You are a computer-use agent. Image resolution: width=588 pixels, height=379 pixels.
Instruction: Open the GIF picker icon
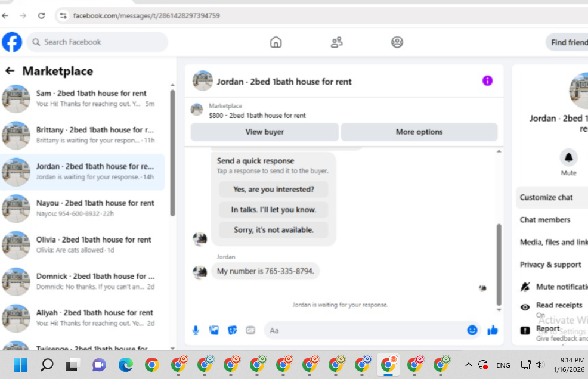pos(250,330)
